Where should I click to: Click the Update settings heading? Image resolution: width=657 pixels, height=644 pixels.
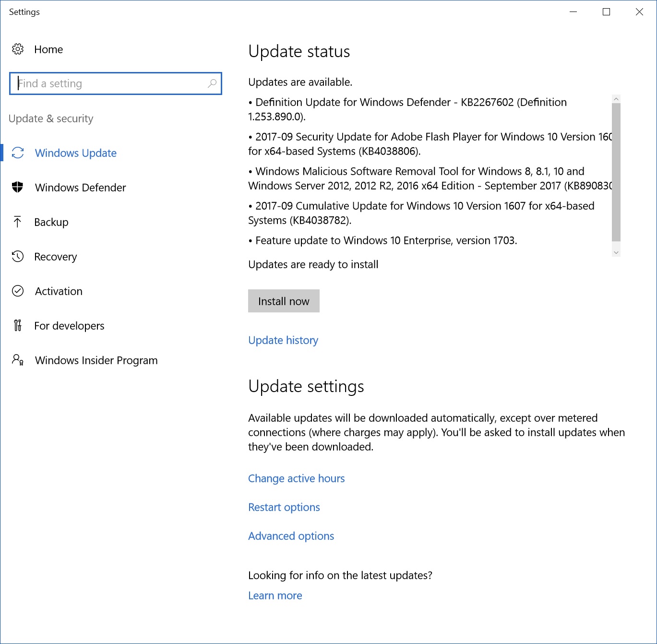pyautogui.click(x=306, y=386)
